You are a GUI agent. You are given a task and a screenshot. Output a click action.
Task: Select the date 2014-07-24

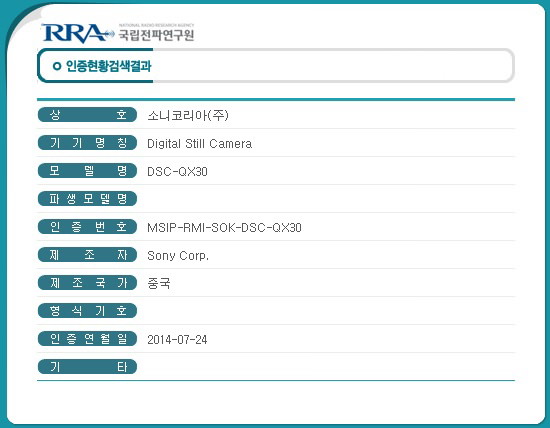coord(177,340)
